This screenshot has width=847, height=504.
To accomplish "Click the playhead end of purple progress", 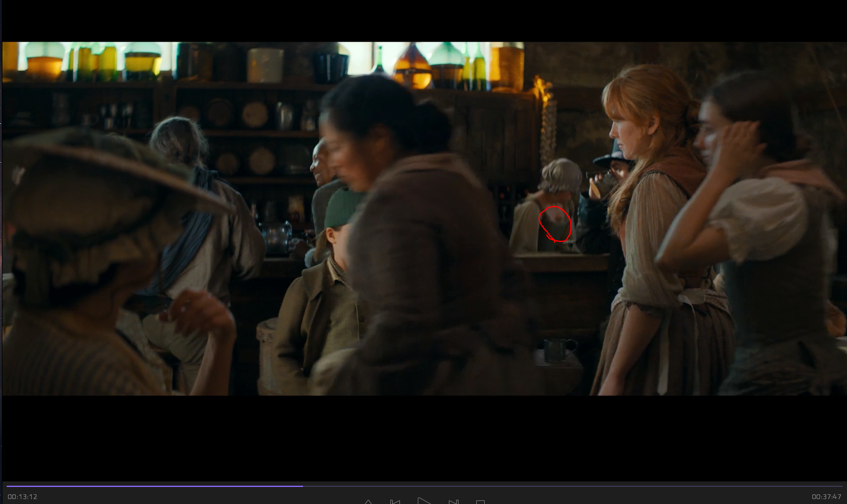I will (x=302, y=486).
